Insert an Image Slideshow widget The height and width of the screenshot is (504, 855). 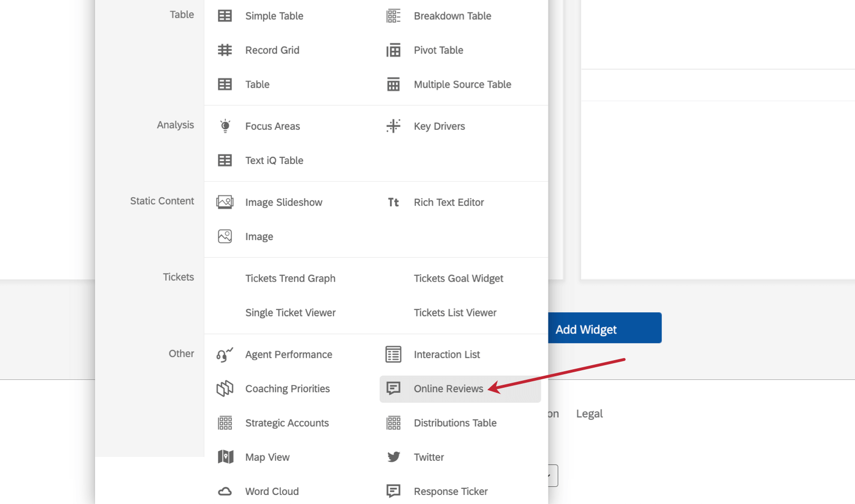pyautogui.click(x=284, y=202)
